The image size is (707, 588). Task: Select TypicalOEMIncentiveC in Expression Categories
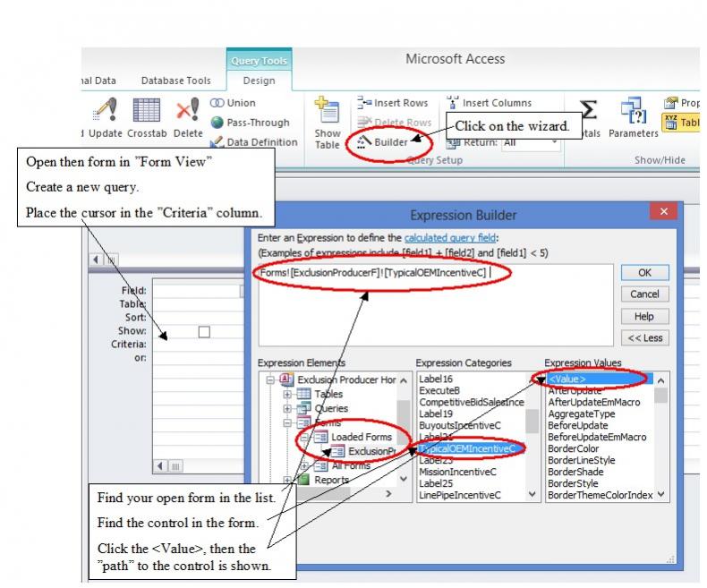click(x=467, y=448)
